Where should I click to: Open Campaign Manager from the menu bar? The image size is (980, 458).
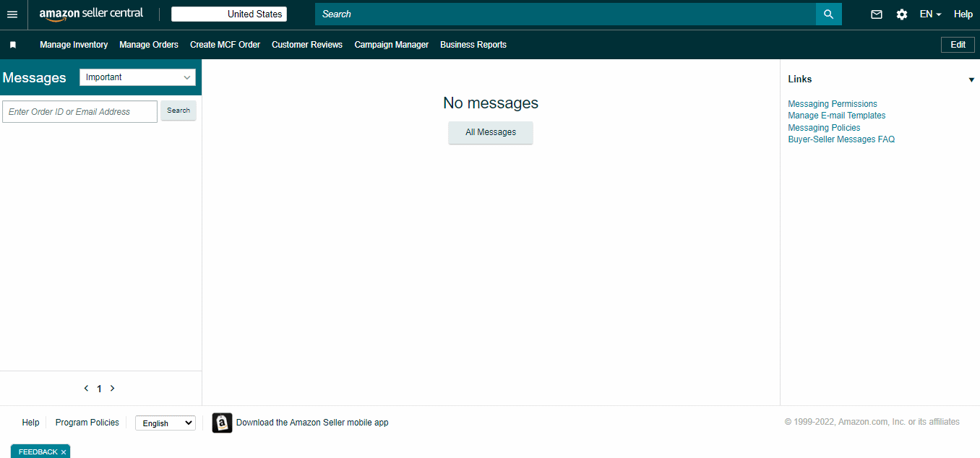(x=391, y=44)
